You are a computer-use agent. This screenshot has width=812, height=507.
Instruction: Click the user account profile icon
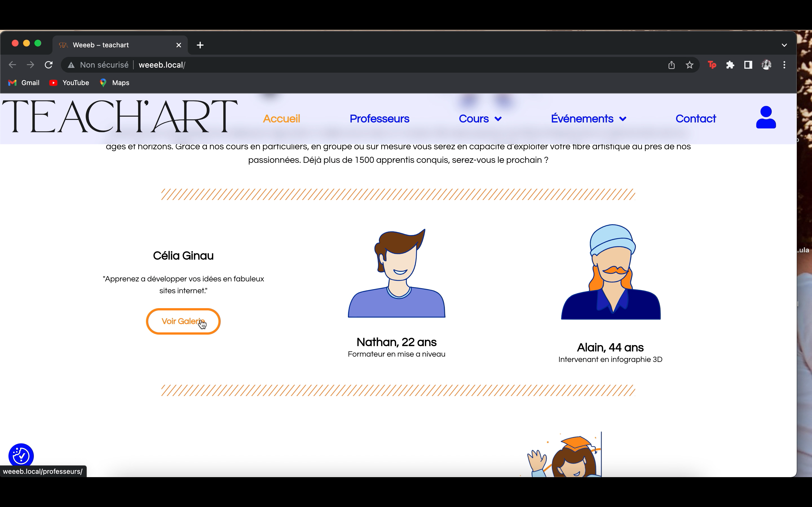[x=766, y=117]
